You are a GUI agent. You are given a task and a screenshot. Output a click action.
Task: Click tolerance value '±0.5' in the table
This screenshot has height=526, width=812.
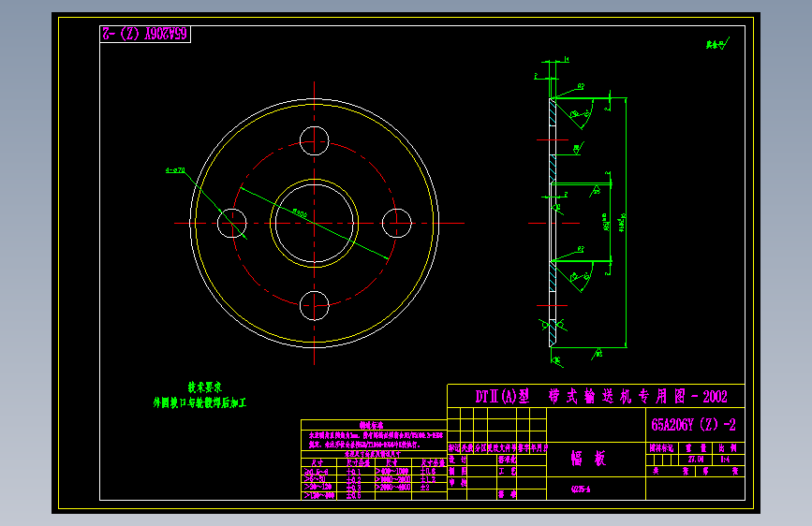tap(354, 495)
